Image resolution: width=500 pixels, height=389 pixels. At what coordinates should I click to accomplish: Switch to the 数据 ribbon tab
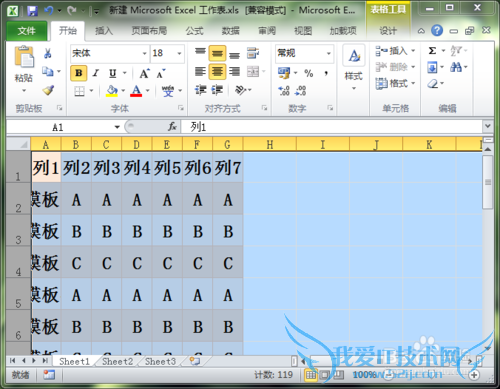pos(231,31)
